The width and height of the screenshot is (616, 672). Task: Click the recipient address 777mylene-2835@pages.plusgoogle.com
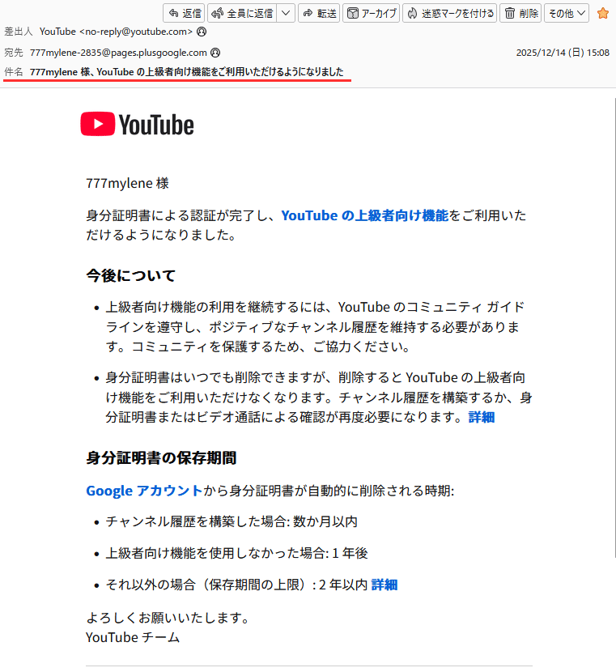(x=117, y=53)
